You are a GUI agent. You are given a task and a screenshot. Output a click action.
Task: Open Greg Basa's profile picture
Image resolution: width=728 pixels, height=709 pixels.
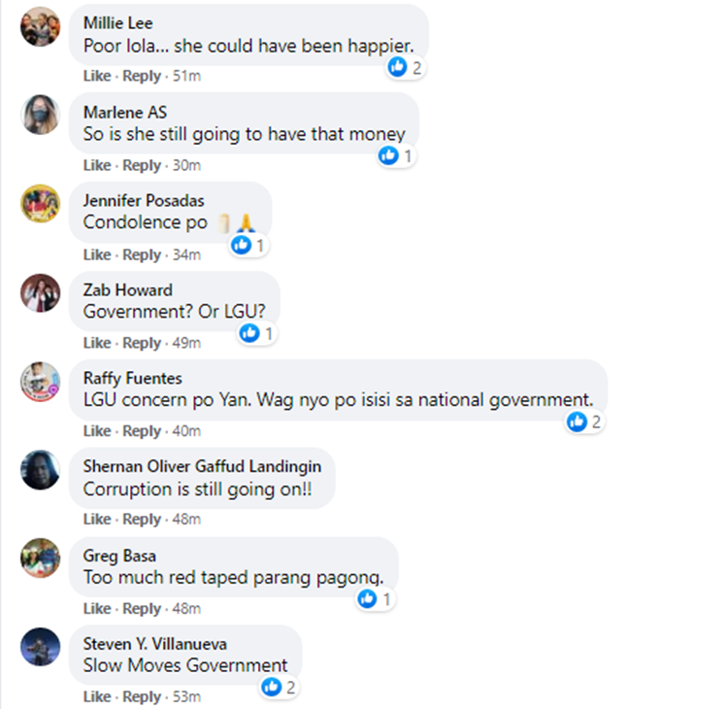pyautogui.click(x=41, y=558)
